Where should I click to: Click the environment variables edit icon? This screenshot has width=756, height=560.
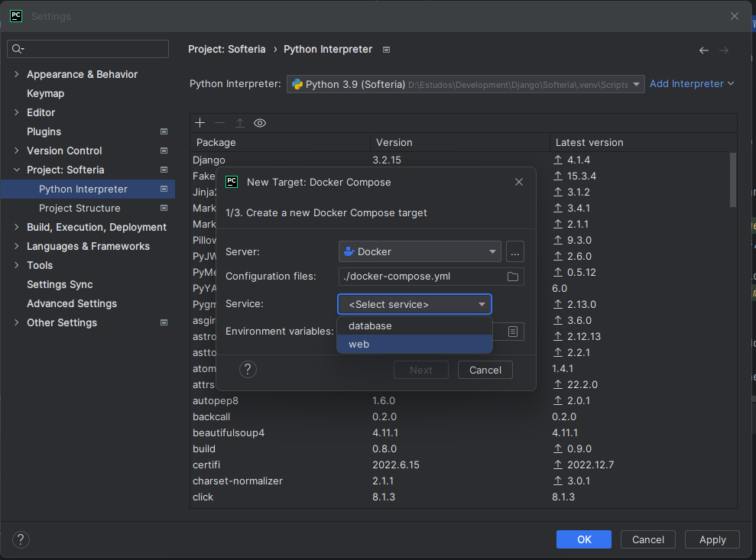coord(513,332)
